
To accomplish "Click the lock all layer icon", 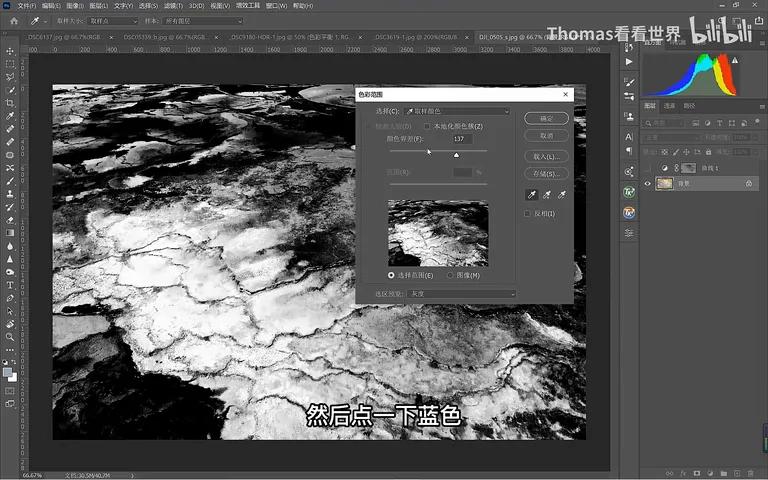I will point(708,152).
